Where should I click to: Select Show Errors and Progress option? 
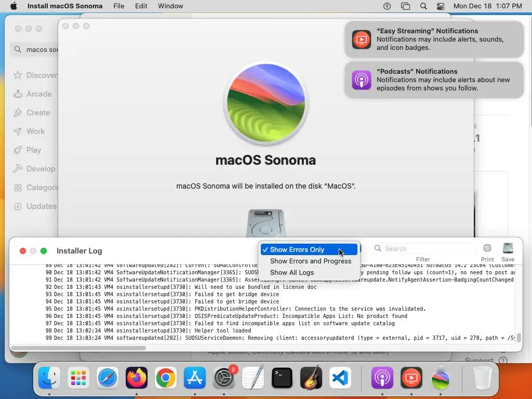point(309,261)
